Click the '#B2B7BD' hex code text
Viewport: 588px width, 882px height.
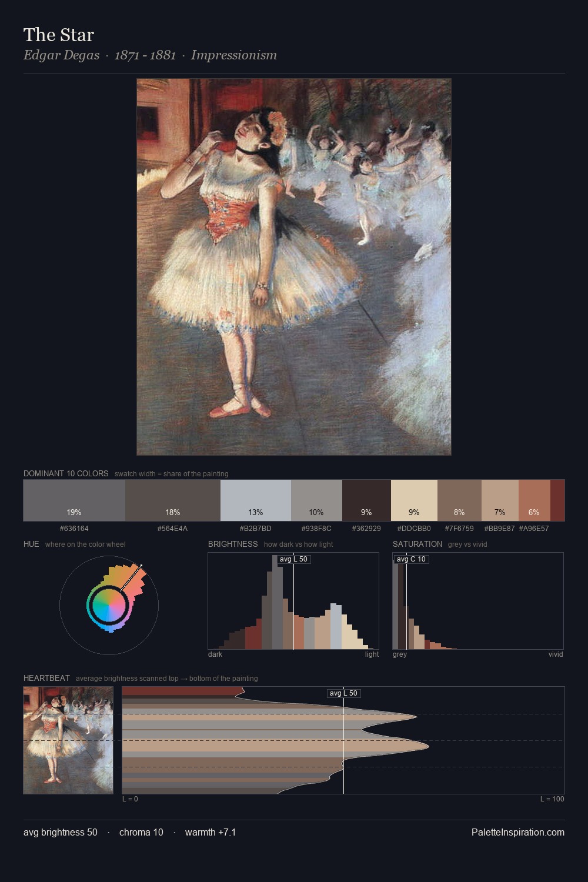(256, 529)
